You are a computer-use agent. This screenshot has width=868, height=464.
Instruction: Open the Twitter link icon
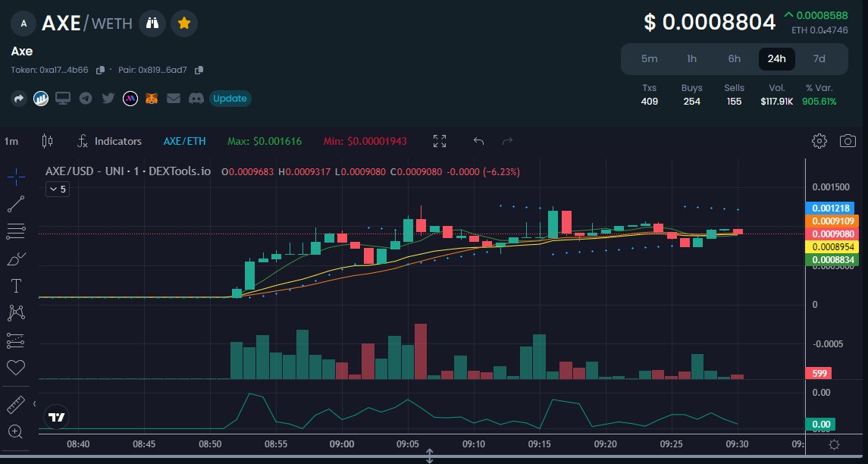[108, 99]
